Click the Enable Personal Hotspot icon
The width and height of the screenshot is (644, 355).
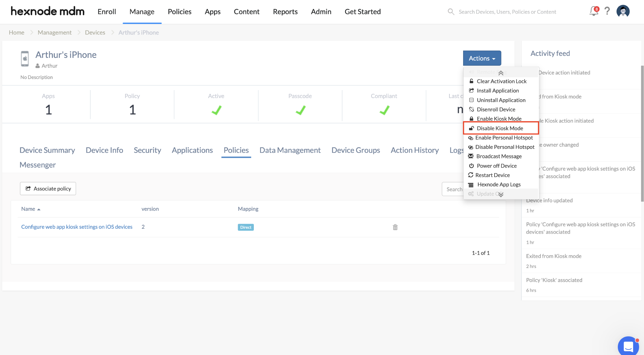471,138
